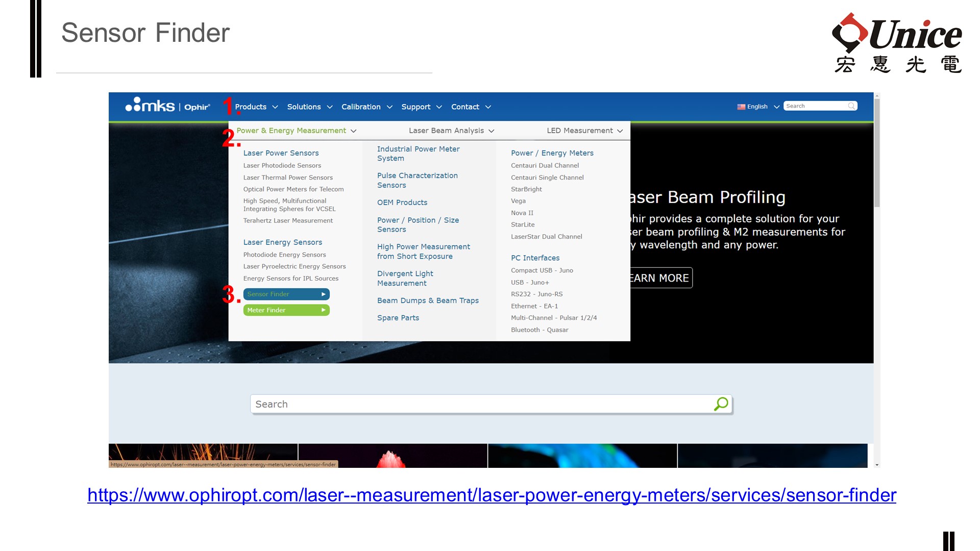
Task: Open Nova II meter link
Action: point(522,213)
